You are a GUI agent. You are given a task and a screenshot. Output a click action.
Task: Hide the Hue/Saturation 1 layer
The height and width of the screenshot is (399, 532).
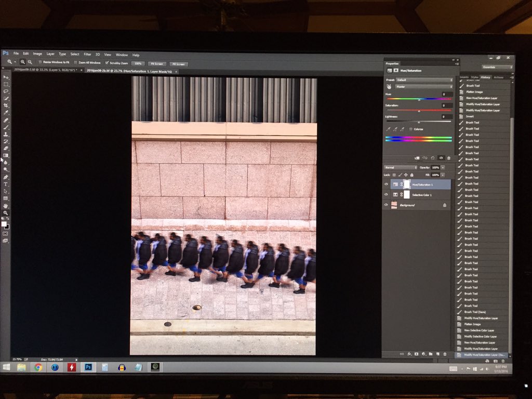(x=386, y=184)
